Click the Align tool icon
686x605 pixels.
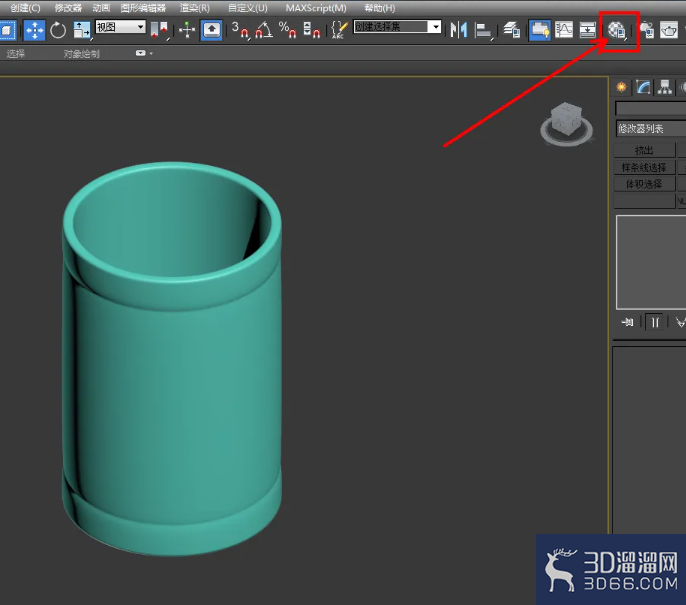[x=483, y=30]
